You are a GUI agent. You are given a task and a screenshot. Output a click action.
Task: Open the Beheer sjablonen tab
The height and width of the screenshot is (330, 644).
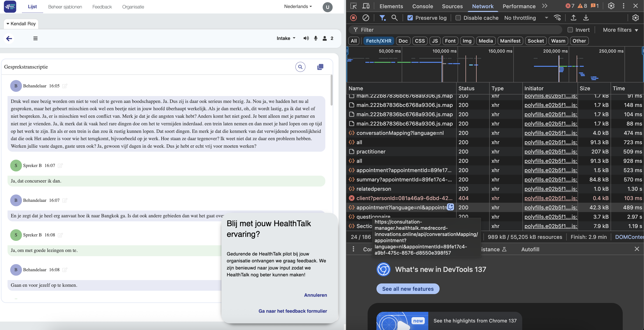tap(65, 7)
